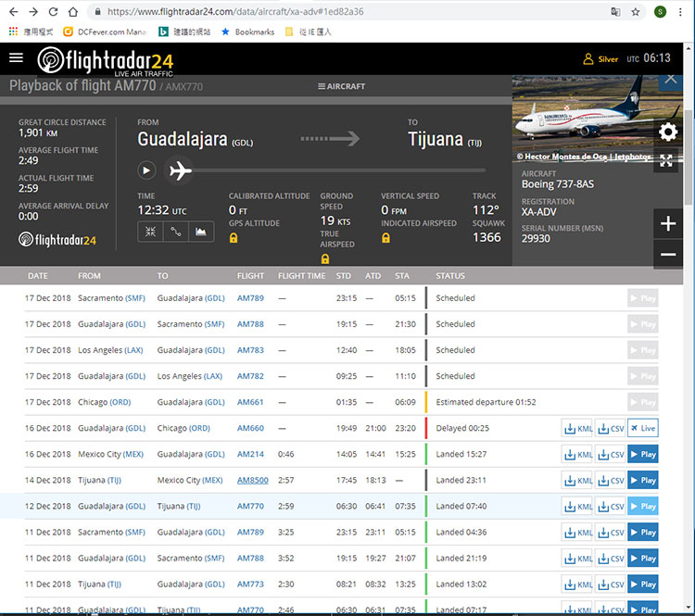
Task: Click the GPS altitude lock icon
Action: point(234,238)
